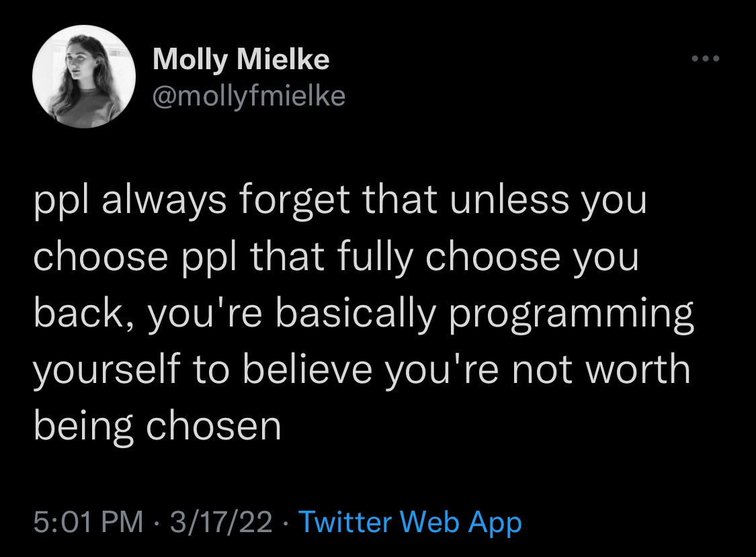The width and height of the screenshot is (756, 557).
Task: Click the word "believe" in the tweet
Action: [308, 370]
